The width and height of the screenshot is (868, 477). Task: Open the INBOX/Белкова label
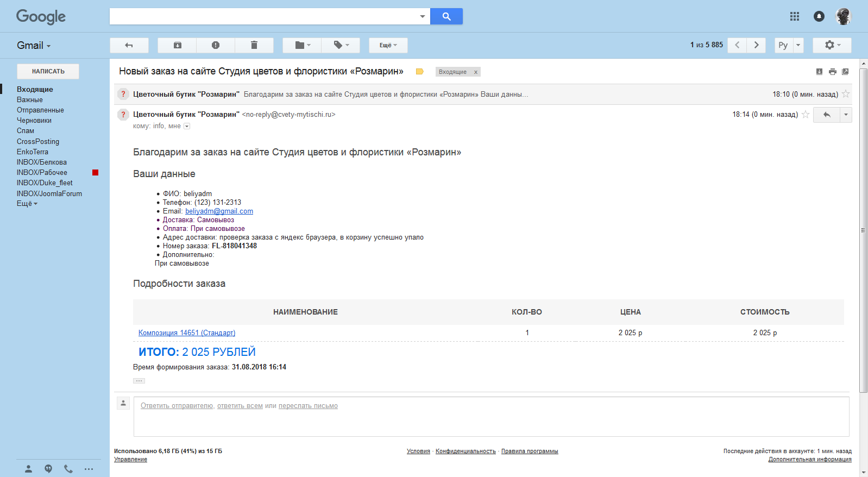[42, 162]
